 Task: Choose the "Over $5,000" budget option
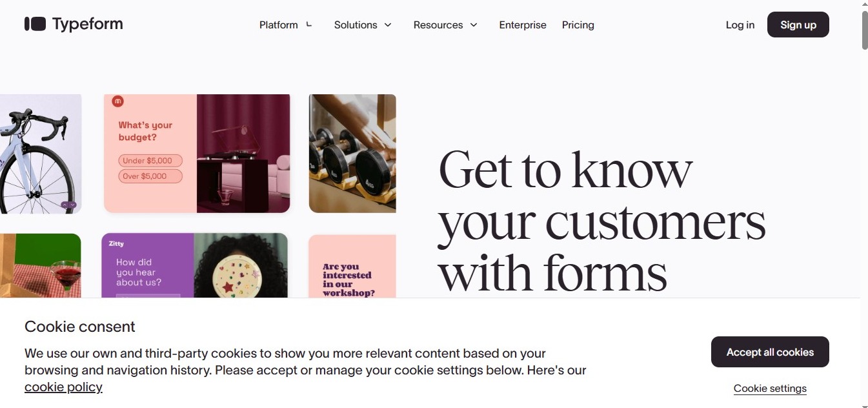(150, 176)
